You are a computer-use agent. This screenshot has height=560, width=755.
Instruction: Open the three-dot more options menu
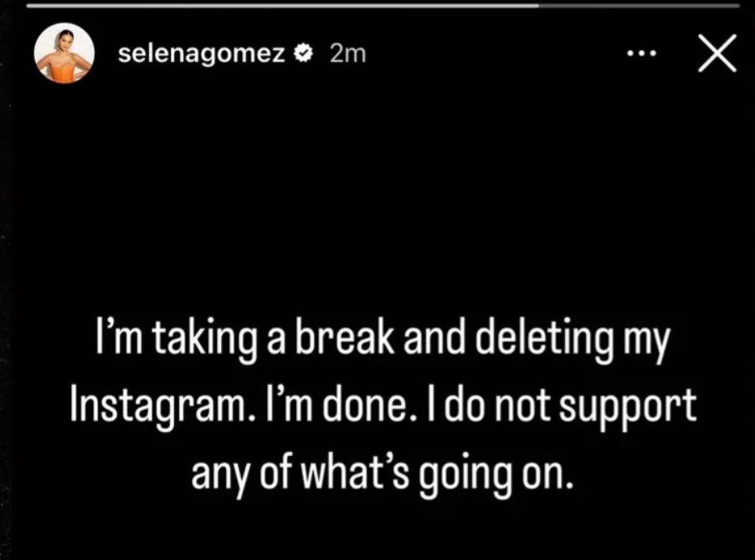[x=642, y=54]
